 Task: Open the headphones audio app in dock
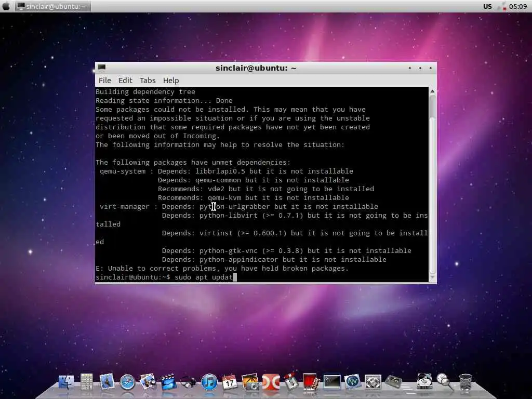pyautogui.click(x=188, y=382)
